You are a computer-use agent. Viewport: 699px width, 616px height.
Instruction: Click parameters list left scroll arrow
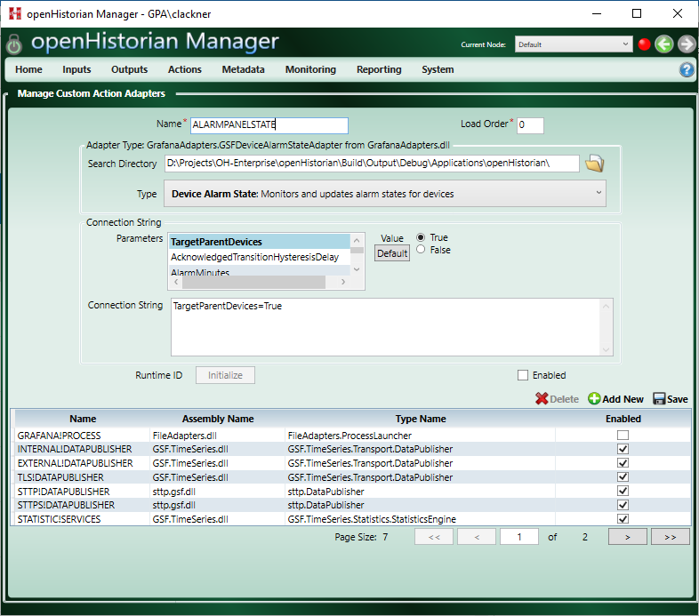pyautogui.click(x=177, y=282)
